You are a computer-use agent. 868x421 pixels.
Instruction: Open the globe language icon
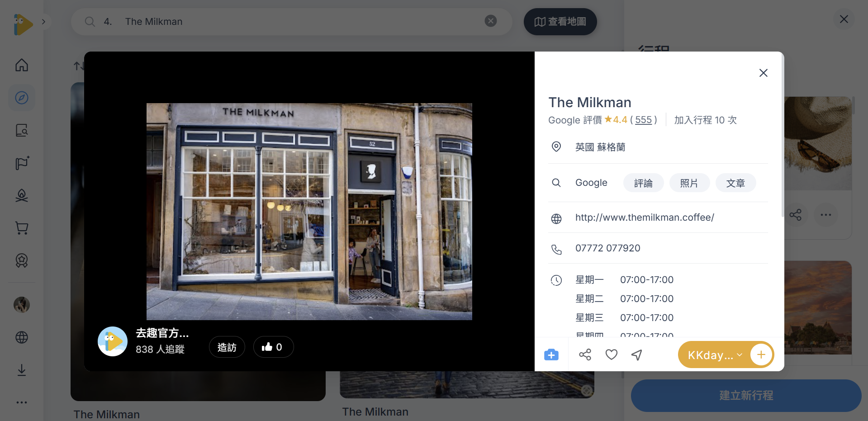coord(21,337)
